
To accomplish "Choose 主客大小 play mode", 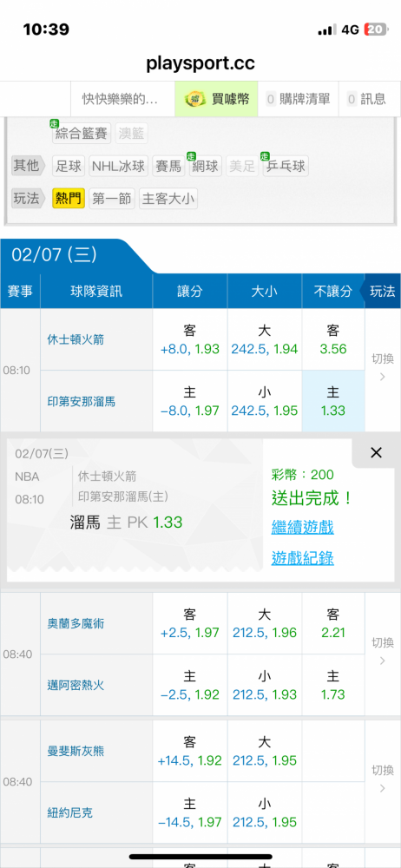I will click(168, 199).
